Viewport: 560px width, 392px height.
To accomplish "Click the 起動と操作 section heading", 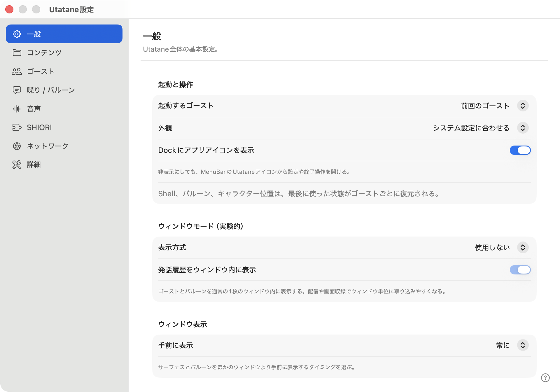I will point(176,85).
